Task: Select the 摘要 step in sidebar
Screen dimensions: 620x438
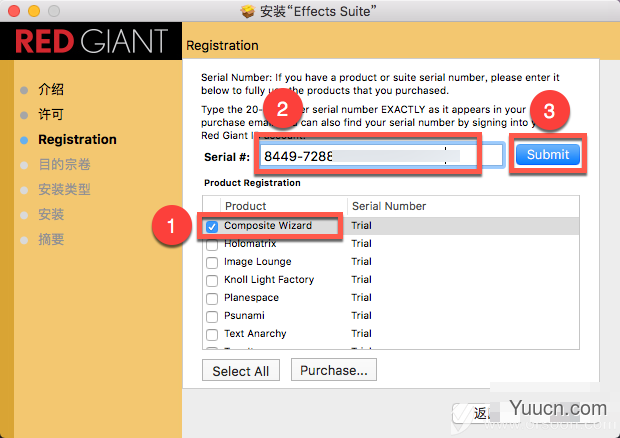Action: (51, 239)
